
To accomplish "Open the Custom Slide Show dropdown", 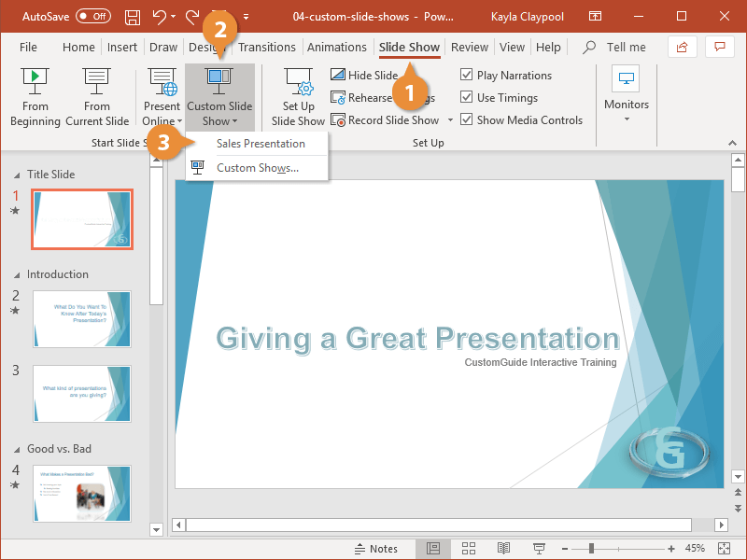I will [x=219, y=93].
